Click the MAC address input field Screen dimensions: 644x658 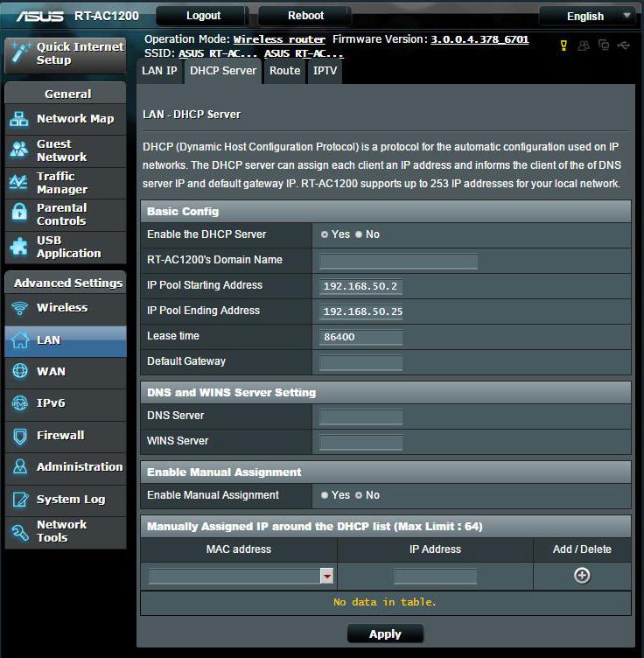point(234,576)
